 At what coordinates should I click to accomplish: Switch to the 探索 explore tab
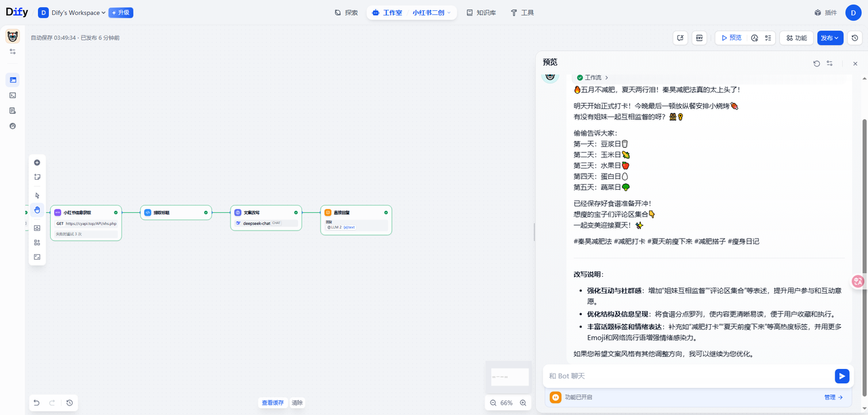click(x=347, y=12)
